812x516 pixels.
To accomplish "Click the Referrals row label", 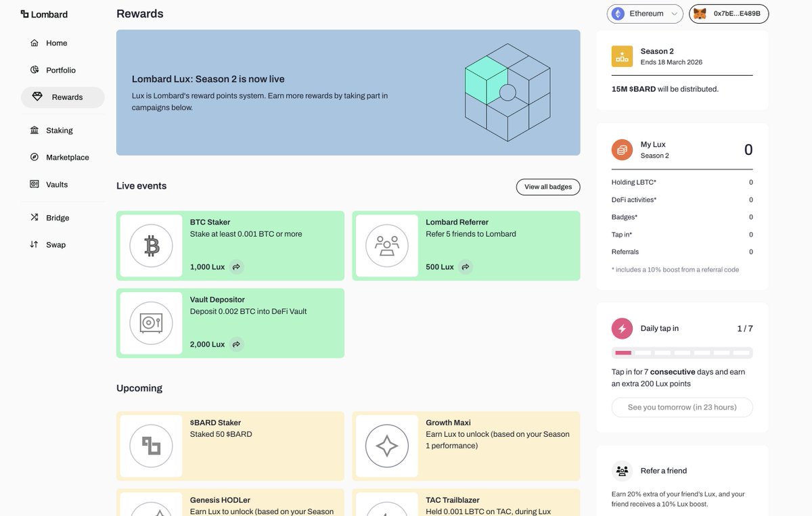I will point(625,252).
